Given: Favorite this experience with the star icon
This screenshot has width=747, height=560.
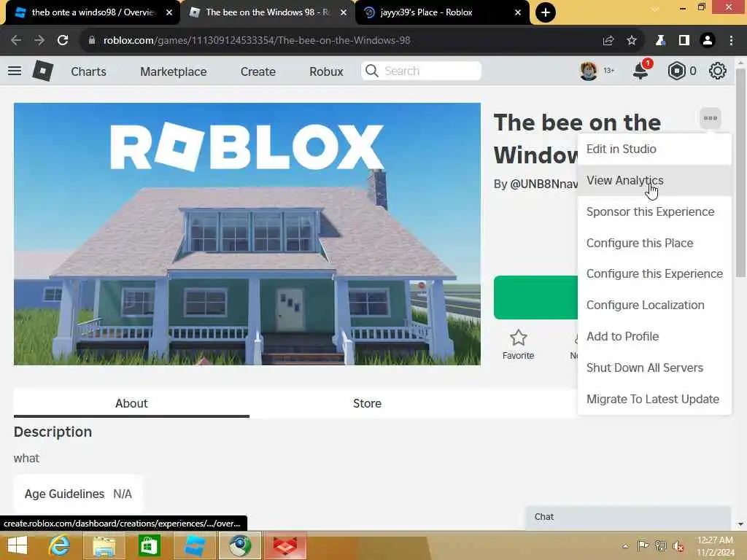Looking at the screenshot, I should point(519,338).
